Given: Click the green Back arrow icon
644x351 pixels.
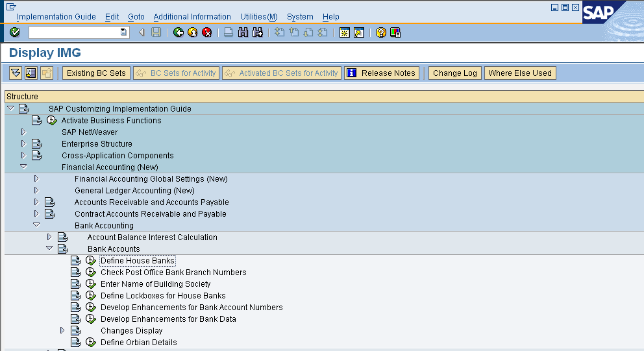Looking at the screenshot, I should click(179, 32).
